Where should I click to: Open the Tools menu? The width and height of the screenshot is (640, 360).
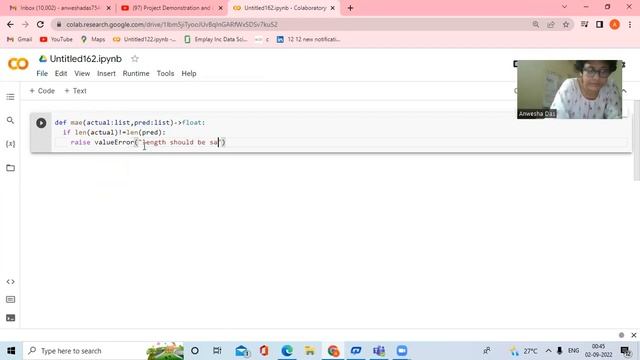click(x=165, y=73)
